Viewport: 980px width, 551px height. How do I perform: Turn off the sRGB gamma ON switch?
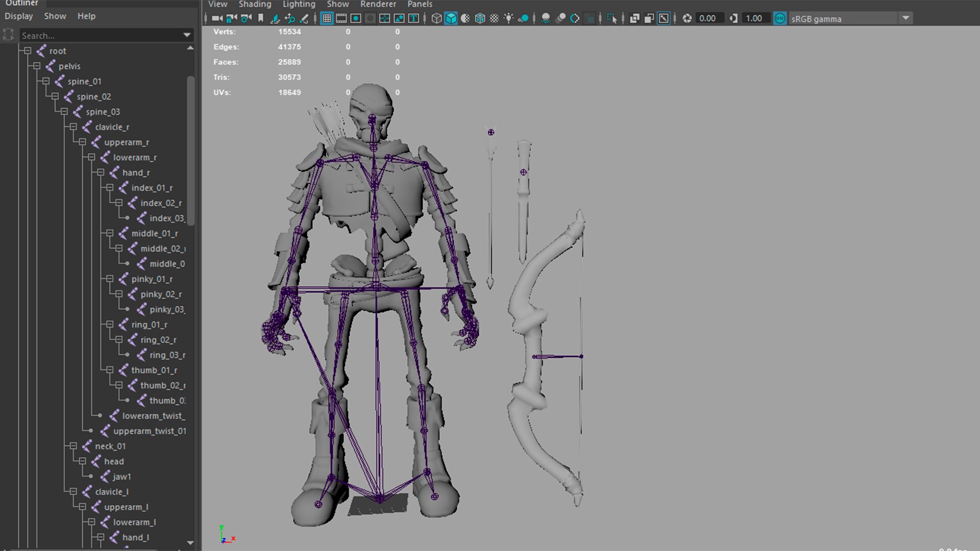780,18
